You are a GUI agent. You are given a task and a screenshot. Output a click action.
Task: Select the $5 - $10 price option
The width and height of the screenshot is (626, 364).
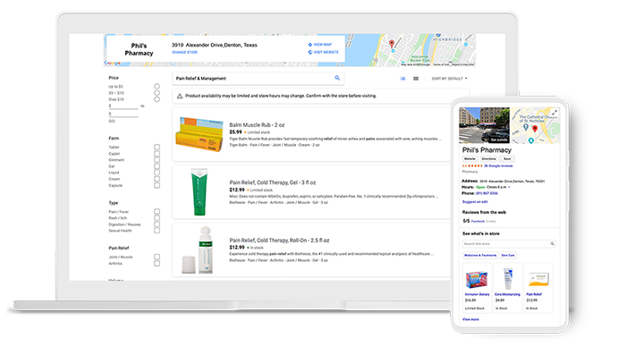click(x=156, y=93)
